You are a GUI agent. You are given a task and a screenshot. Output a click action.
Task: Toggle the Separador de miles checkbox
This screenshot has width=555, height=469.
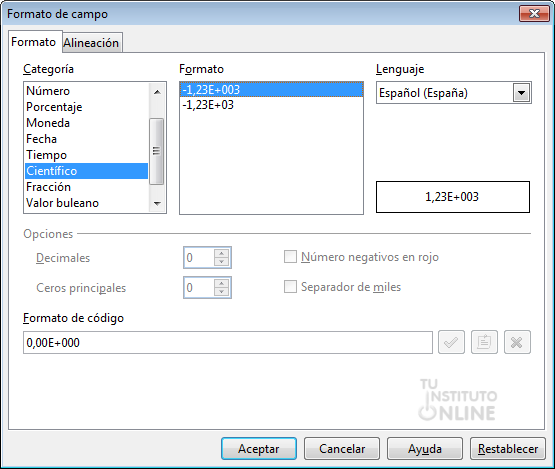[290, 287]
